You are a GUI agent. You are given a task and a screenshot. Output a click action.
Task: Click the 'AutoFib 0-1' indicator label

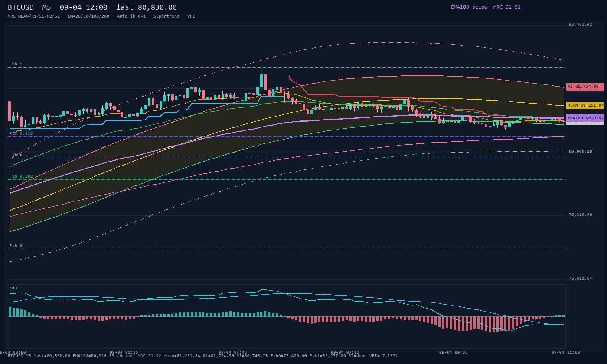131,16
